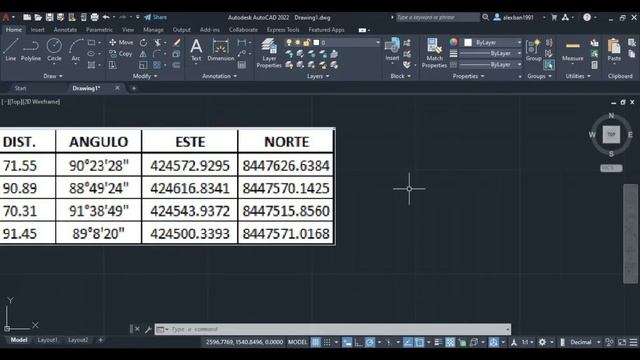Toggle ortho mode in status bar
This screenshot has width=640, height=360.
(358, 342)
